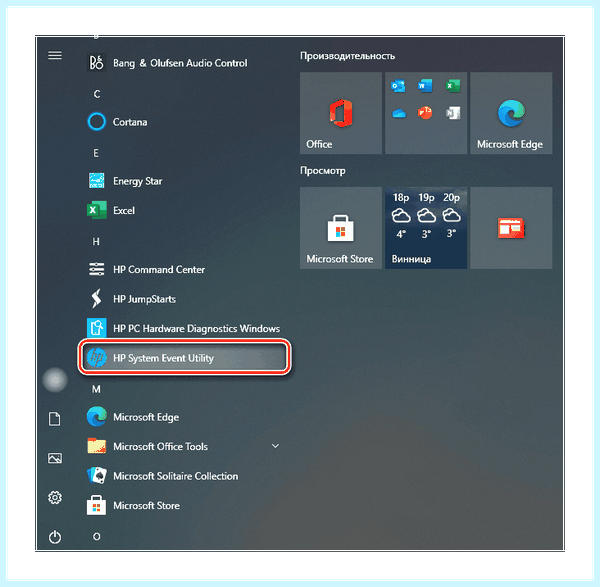Click the user account avatar

tap(55, 380)
